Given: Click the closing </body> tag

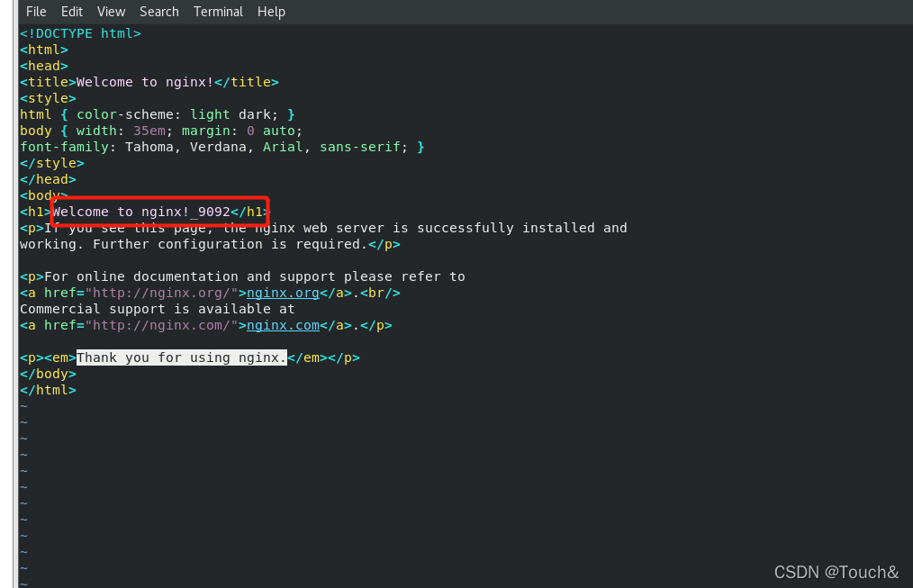Looking at the screenshot, I should coord(48,374).
